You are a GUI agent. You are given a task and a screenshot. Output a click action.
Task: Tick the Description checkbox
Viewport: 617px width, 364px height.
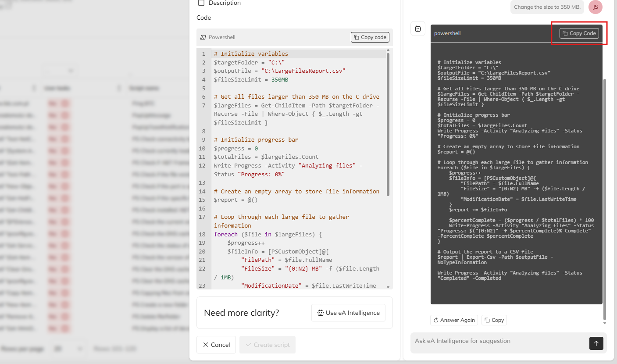click(201, 3)
